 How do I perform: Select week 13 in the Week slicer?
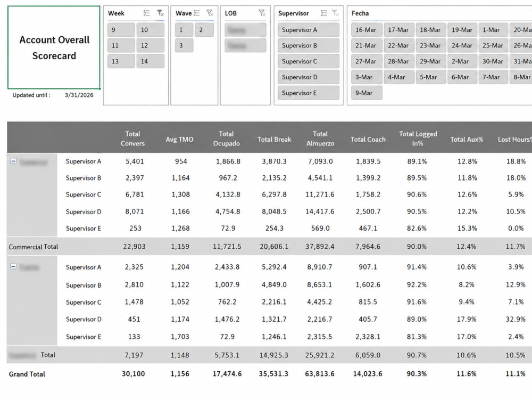121,61
